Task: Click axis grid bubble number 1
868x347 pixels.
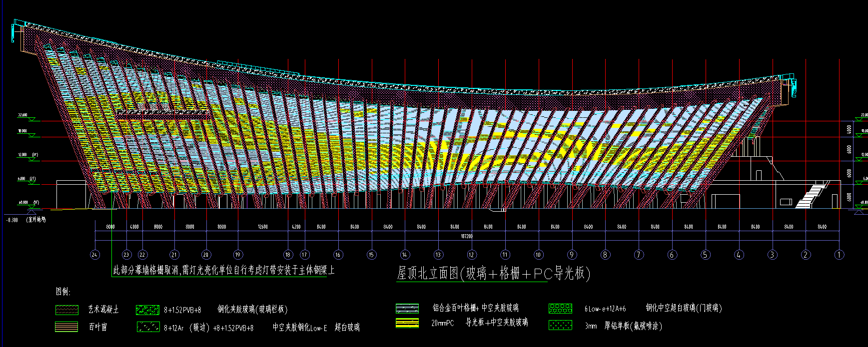Action: coord(840,255)
